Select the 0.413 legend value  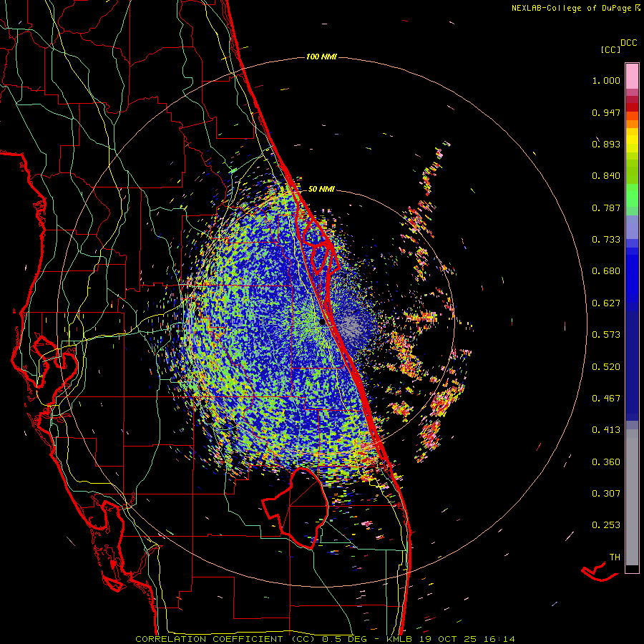[x=606, y=430]
